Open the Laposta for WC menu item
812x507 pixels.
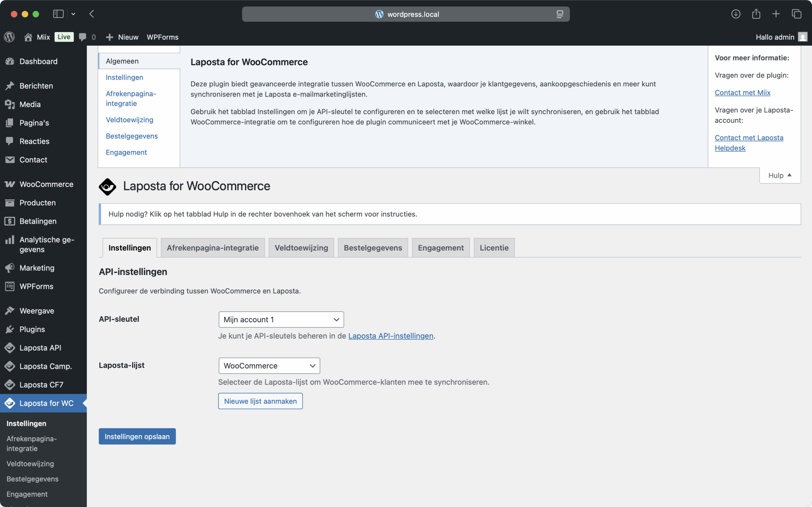tap(43, 403)
